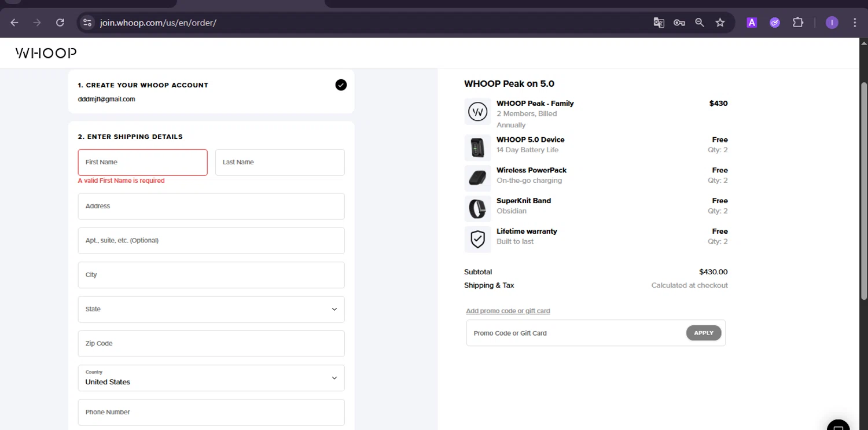
Task: Focus the Zip Code field
Action: click(211, 344)
